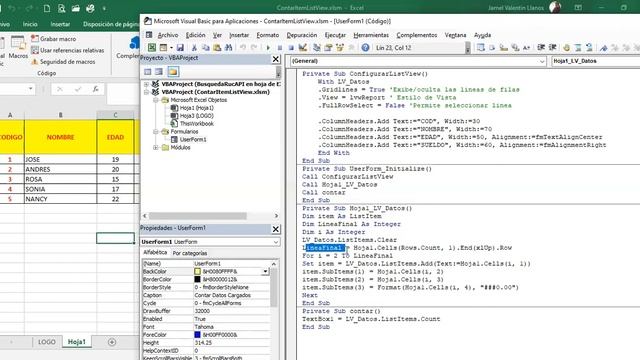Image resolution: width=640 pixels, height=360 pixels.
Task: Open the Ejecutar menu
Action: (x=335, y=35)
